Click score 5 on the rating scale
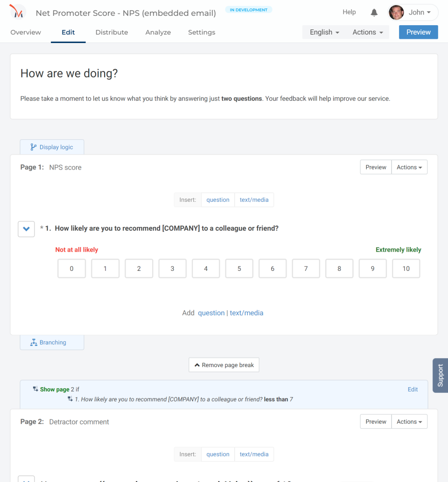This screenshot has width=448, height=482. click(x=239, y=268)
